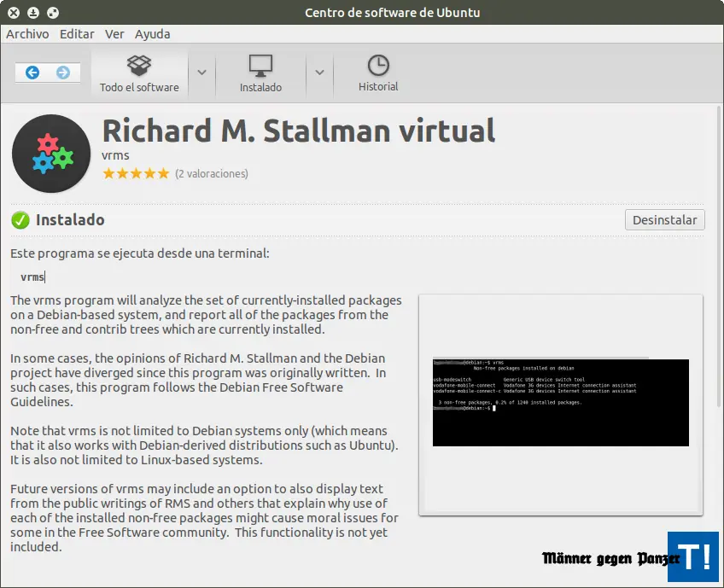Click the vertical scrollbar on the right
Viewport: 724px width, 588px height.
point(719,256)
